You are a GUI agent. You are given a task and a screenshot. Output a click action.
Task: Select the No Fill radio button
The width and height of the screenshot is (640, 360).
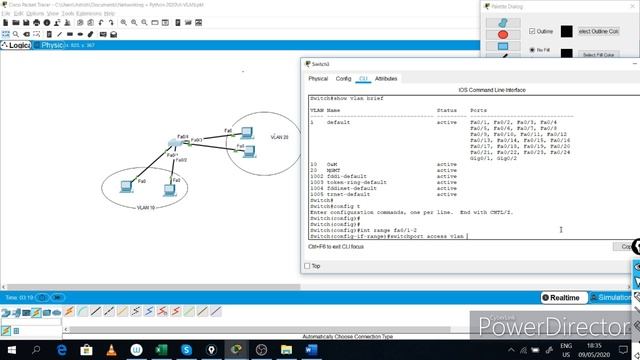click(532, 50)
